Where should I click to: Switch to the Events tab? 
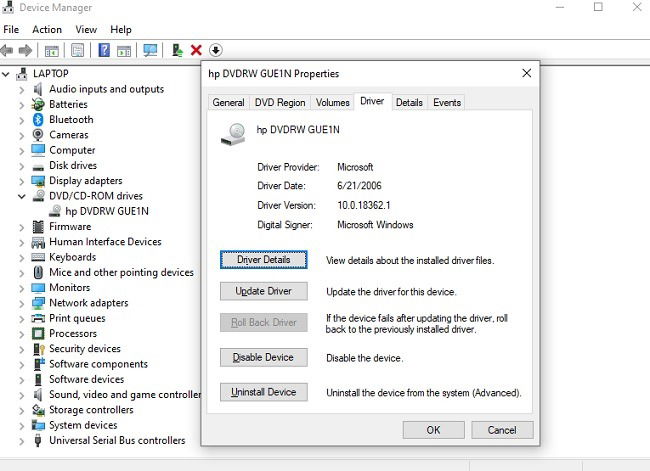point(447,102)
